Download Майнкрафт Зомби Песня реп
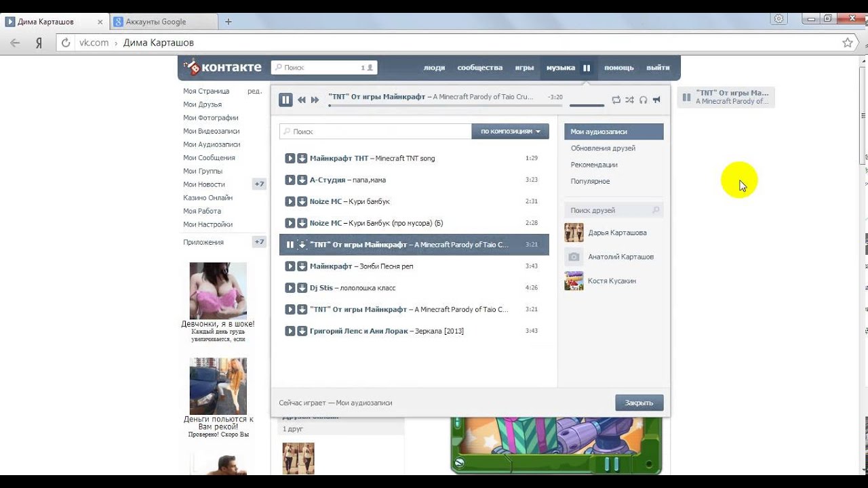Viewport: 868px width, 488px height. click(x=302, y=266)
